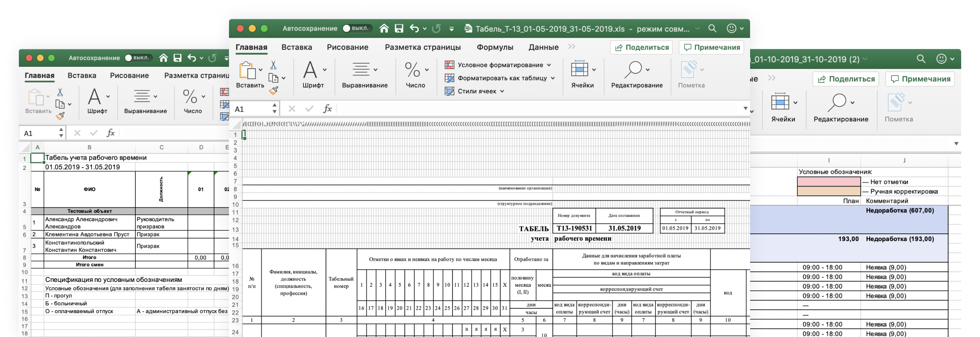Viewport: 980px width, 337px height.
Task: Click the Save icon in the Табель_Т-13 window
Action: click(399, 29)
